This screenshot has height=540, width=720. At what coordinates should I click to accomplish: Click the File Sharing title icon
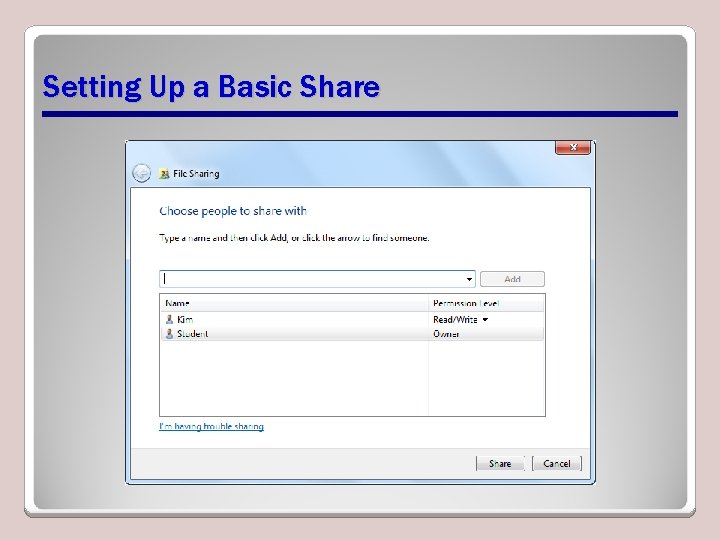point(164,174)
